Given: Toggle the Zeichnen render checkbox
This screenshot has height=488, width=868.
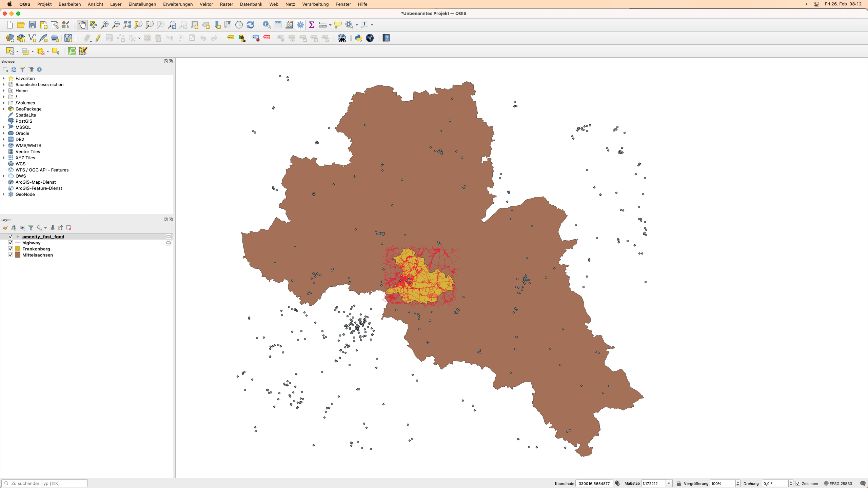Looking at the screenshot, I should tap(798, 484).
